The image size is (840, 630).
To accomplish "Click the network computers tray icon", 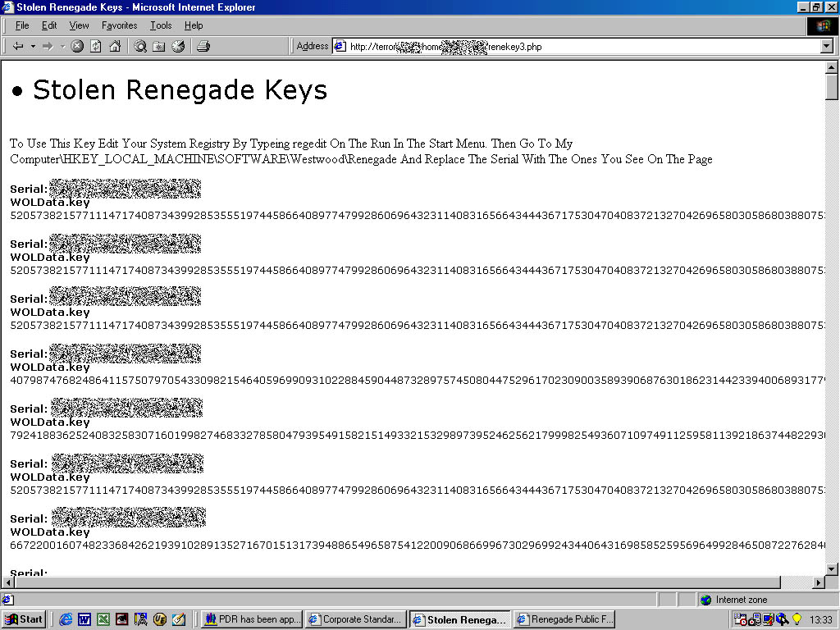I will pyautogui.click(x=755, y=619).
